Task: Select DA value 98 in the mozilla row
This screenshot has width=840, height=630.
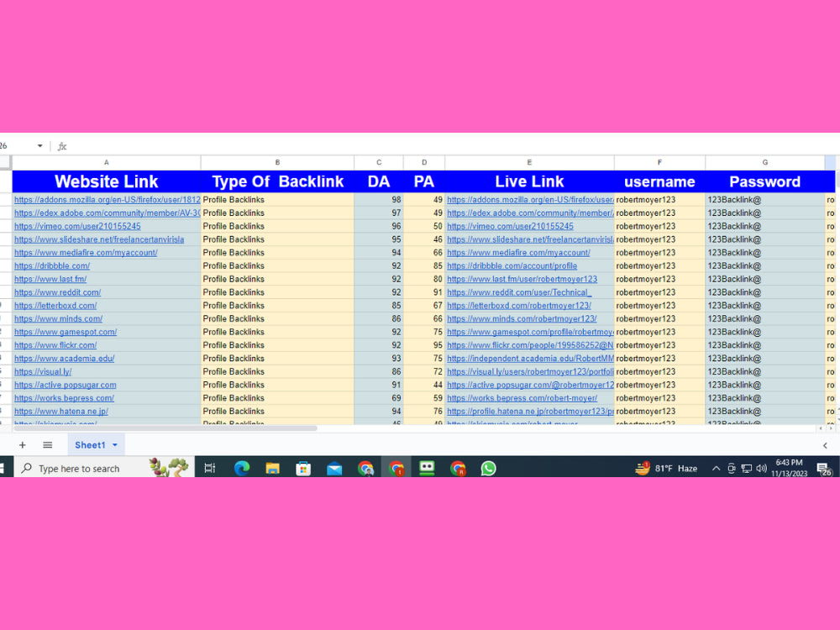Action: pyautogui.click(x=379, y=200)
